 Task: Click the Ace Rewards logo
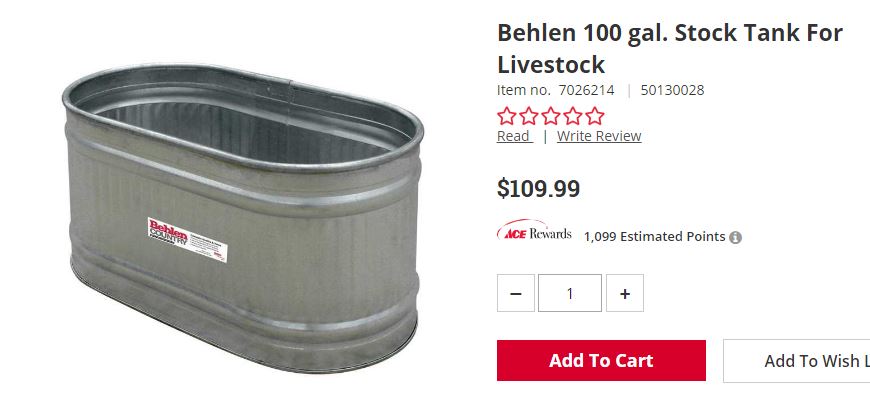point(534,233)
